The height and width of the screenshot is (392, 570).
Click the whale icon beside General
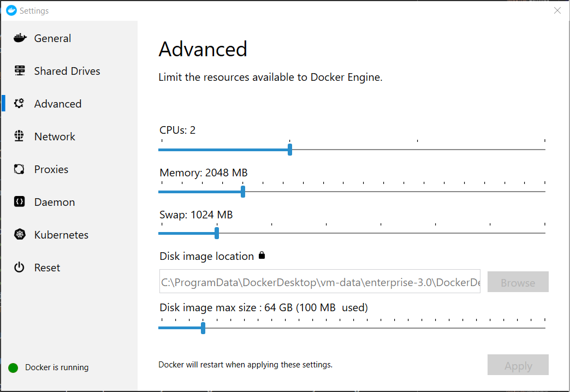[x=20, y=38]
